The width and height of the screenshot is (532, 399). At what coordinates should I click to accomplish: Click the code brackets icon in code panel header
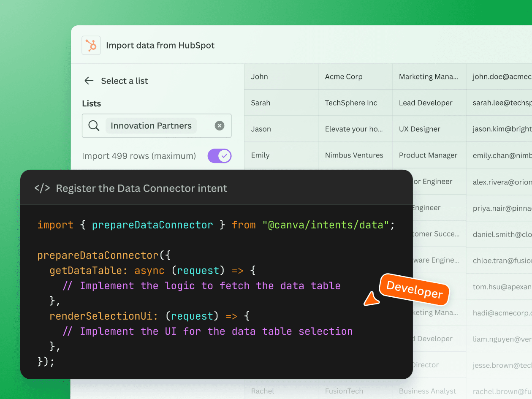point(42,188)
